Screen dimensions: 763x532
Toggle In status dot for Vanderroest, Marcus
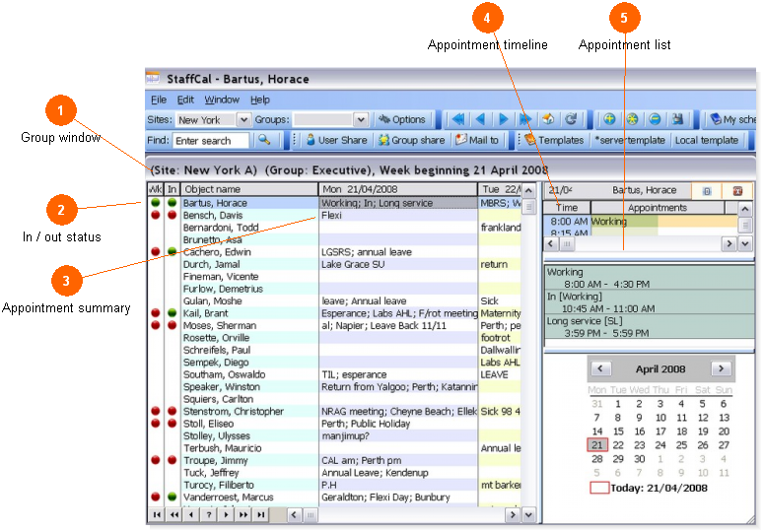[172, 497]
